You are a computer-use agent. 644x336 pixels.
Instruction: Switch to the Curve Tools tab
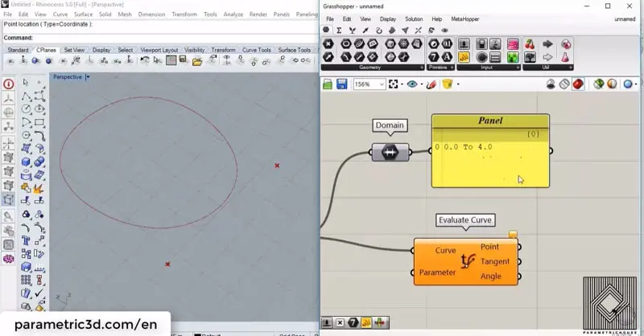pos(257,50)
